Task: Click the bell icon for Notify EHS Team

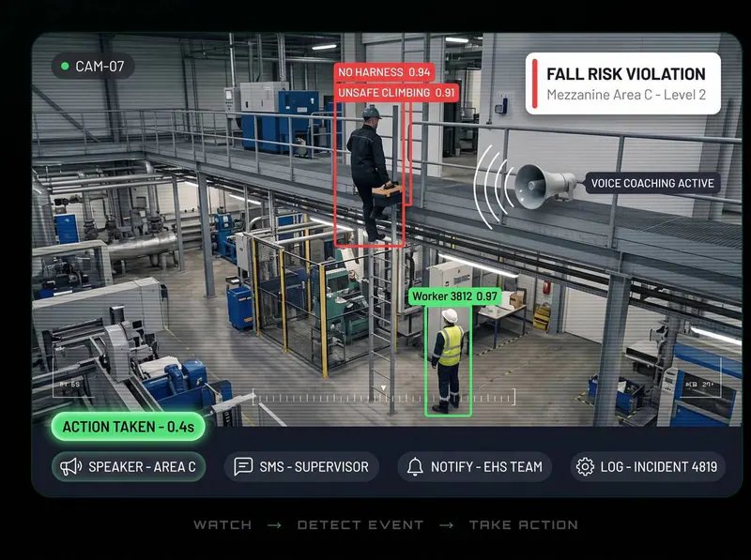Action: tap(415, 467)
